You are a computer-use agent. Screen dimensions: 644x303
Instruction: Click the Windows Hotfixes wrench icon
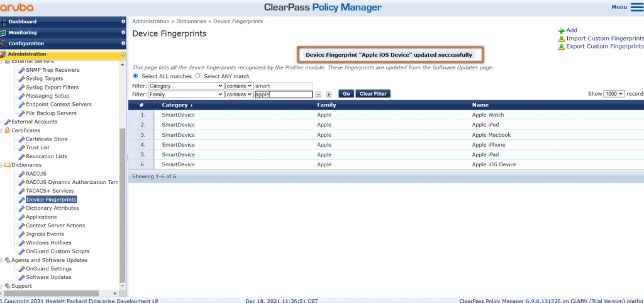coord(22,243)
